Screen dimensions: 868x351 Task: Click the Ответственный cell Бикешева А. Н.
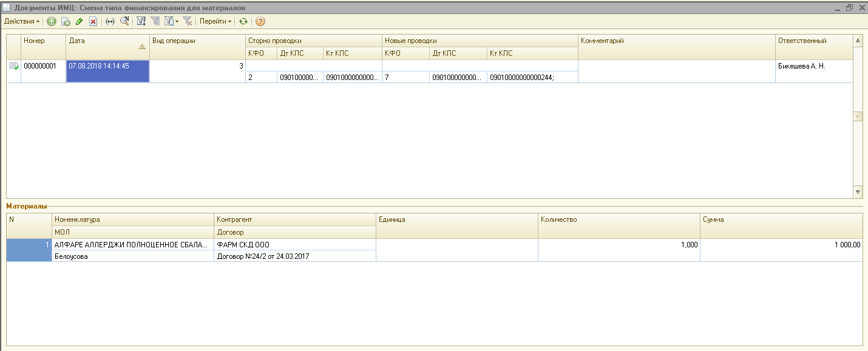tap(813, 66)
